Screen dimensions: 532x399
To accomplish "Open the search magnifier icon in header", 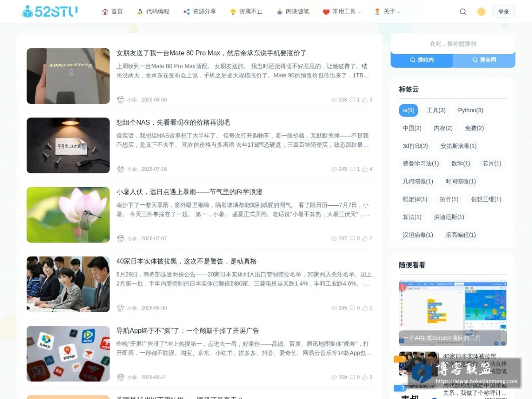I will click(x=463, y=12).
